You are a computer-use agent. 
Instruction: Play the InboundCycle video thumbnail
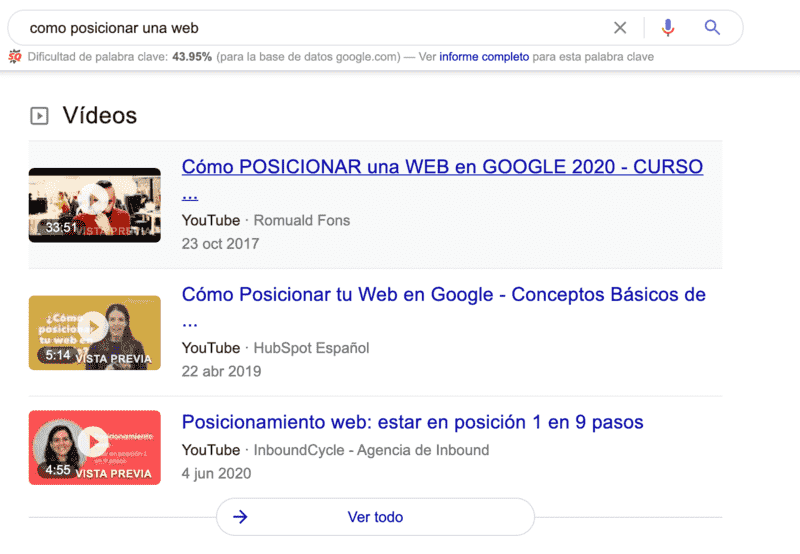[x=94, y=447]
